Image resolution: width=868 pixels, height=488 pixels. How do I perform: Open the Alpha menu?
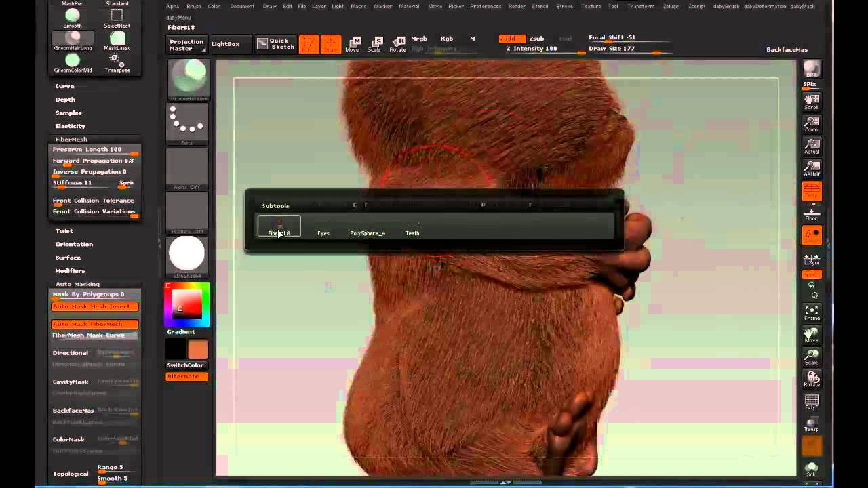[x=173, y=6]
